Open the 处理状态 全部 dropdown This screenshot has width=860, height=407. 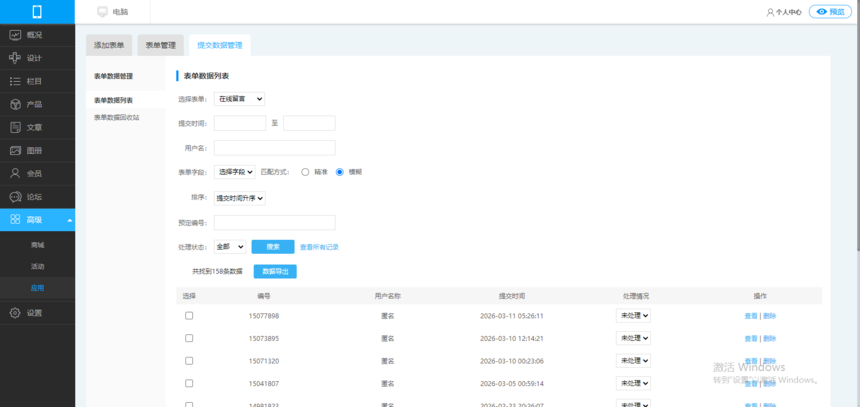point(229,246)
